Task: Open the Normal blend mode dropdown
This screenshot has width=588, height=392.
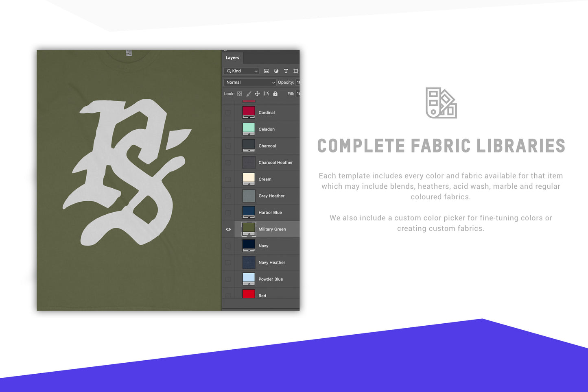Action: (x=249, y=83)
